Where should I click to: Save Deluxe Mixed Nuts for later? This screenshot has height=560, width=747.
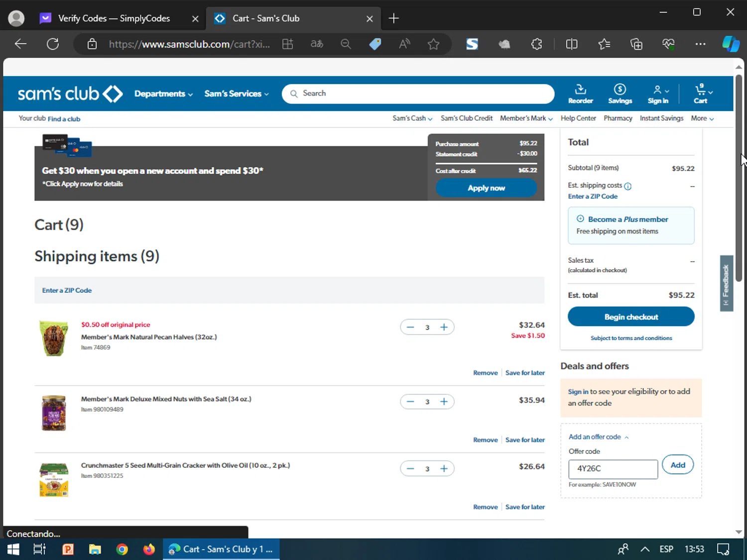pos(525,440)
